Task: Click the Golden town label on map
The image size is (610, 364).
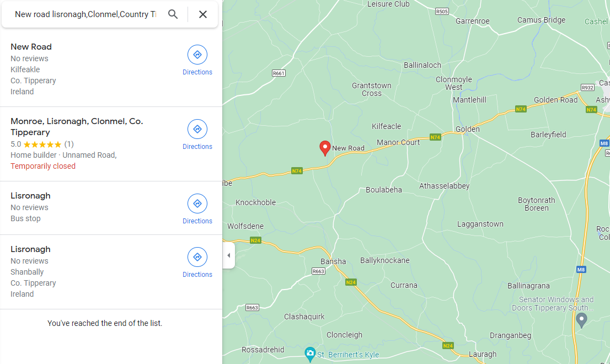Action: pyautogui.click(x=467, y=129)
